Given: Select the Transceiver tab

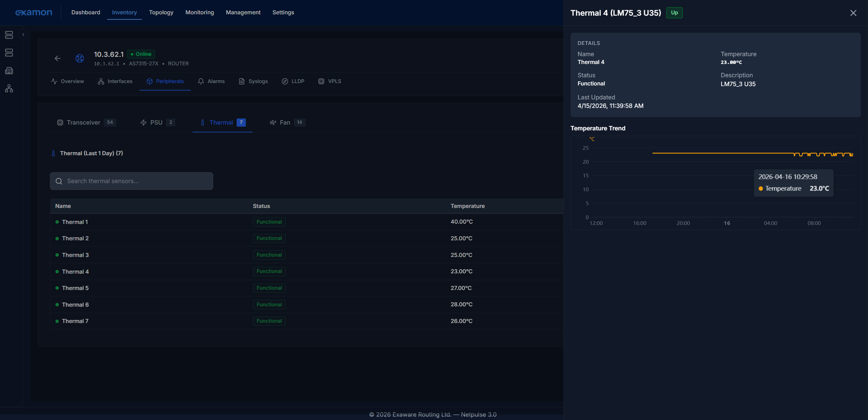Looking at the screenshot, I should pyautogui.click(x=83, y=123).
